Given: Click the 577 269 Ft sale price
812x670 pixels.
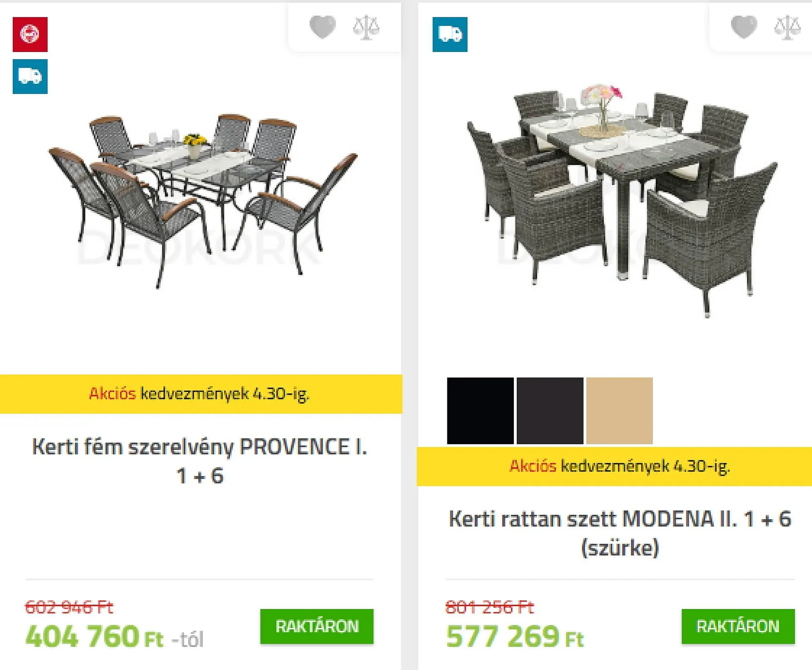Looking at the screenshot, I should coord(515,636).
